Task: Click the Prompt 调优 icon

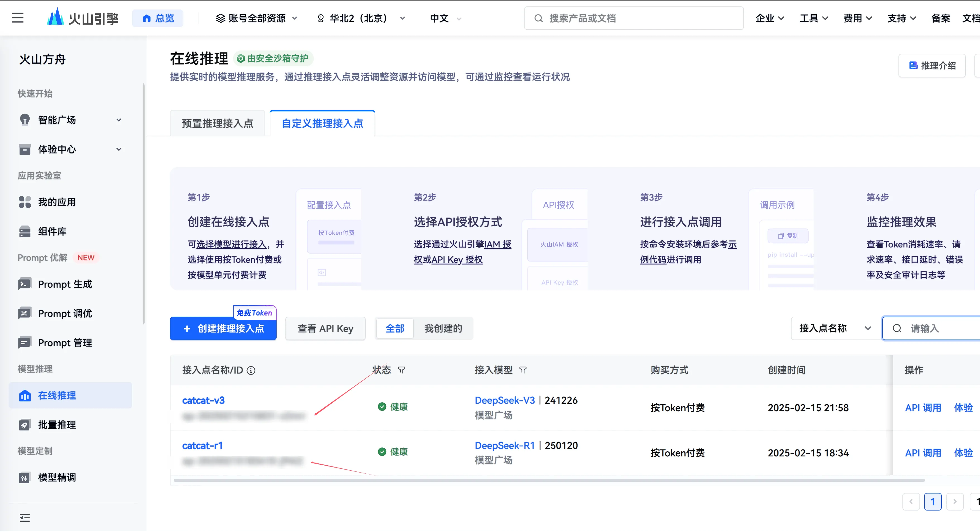Action: (25, 313)
